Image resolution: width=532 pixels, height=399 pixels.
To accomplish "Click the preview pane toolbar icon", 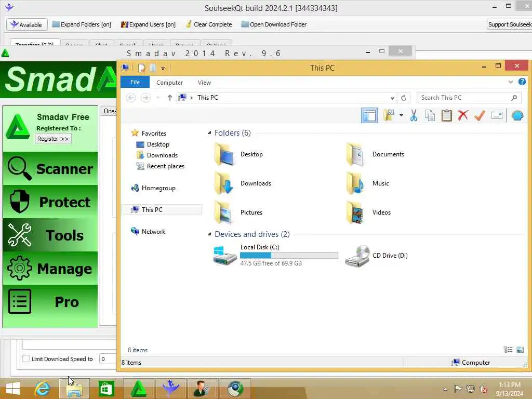I will tap(369, 116).
